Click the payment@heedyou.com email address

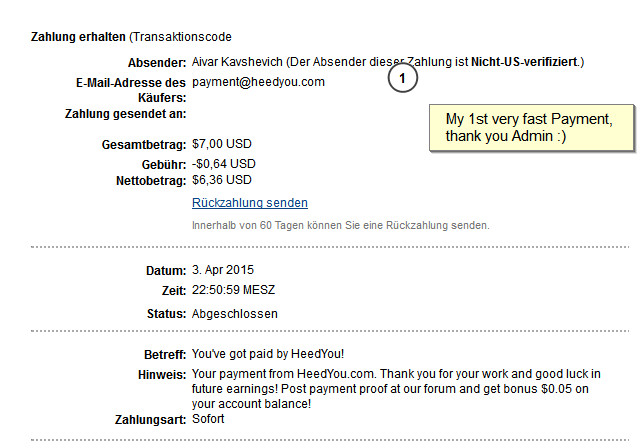point(258,82)
